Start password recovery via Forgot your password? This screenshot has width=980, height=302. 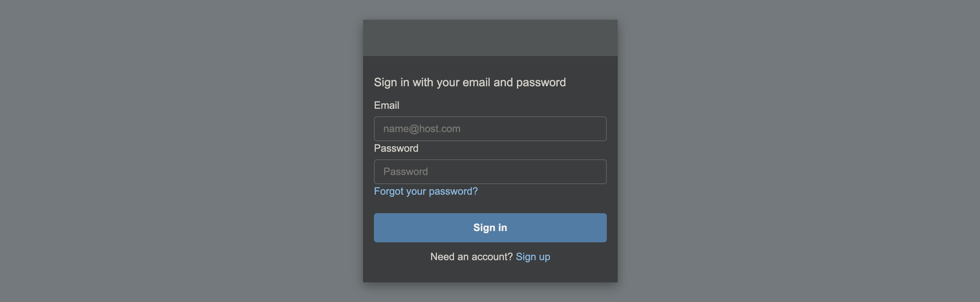[x=426, y=191]
